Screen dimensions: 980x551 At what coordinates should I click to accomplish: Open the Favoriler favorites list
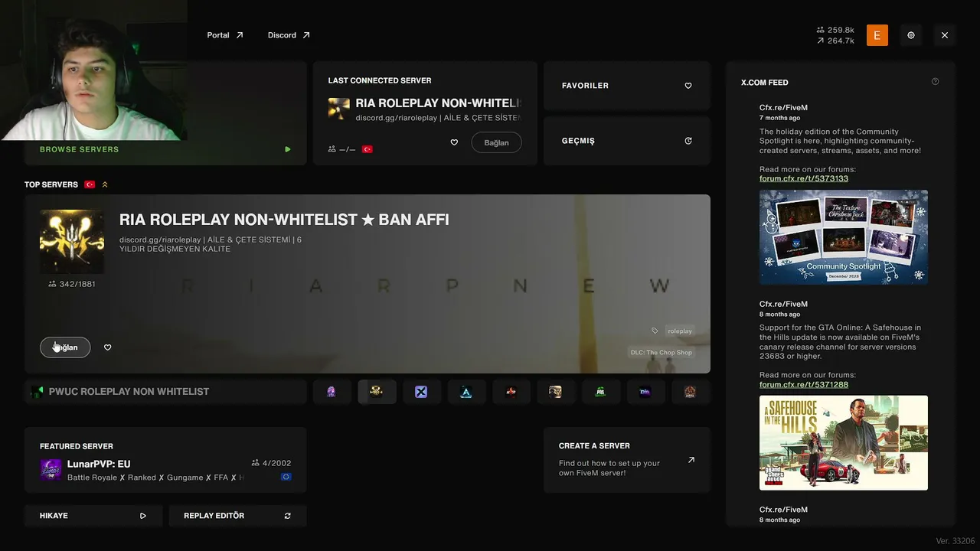627,86
